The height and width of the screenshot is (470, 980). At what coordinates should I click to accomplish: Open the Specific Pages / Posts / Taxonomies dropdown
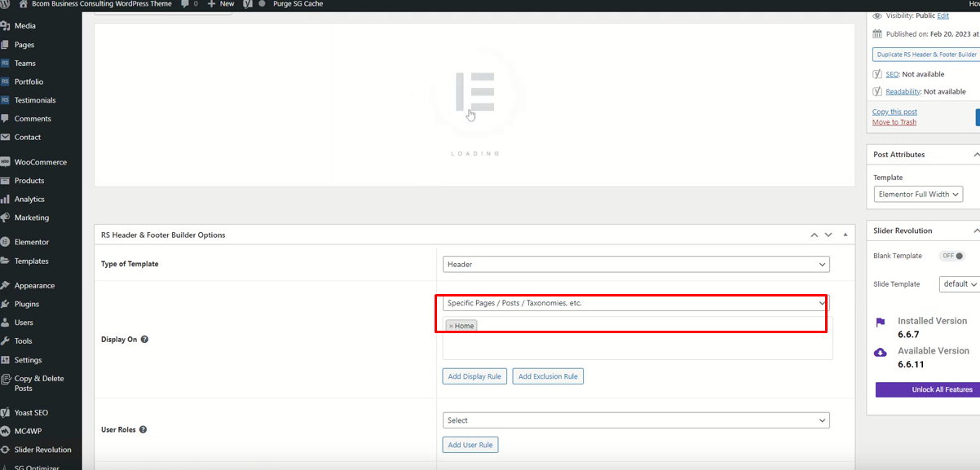pos(637,303)
